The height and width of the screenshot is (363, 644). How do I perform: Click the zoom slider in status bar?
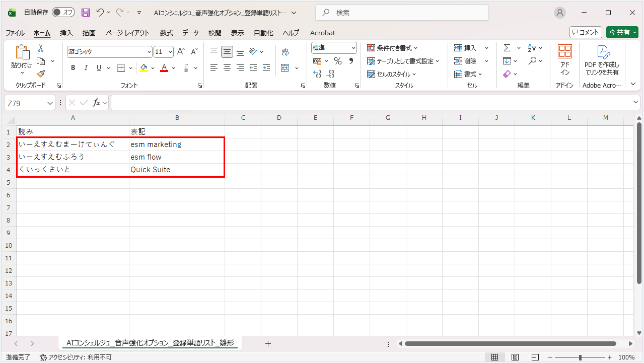click(x=580, y=357)
